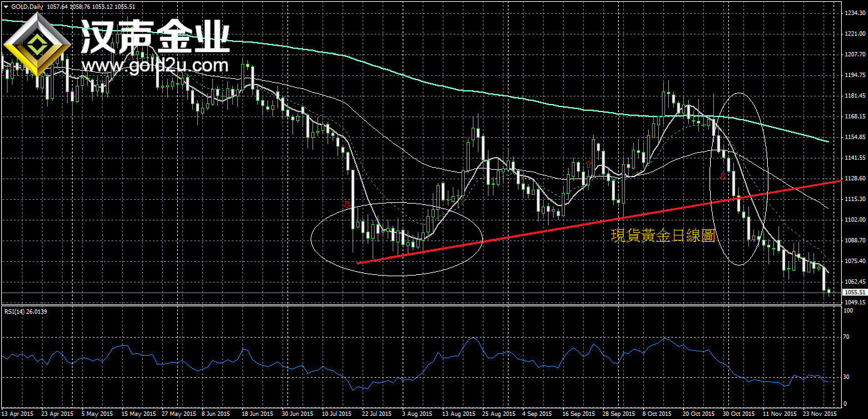Click the 1207.70 price axis label

tap(855, 54)
